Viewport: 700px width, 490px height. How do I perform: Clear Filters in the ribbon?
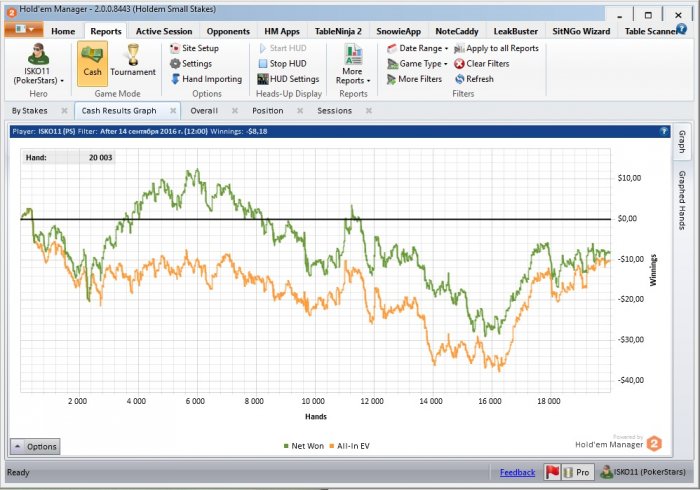pyautogui.click(x=460, y=63)
